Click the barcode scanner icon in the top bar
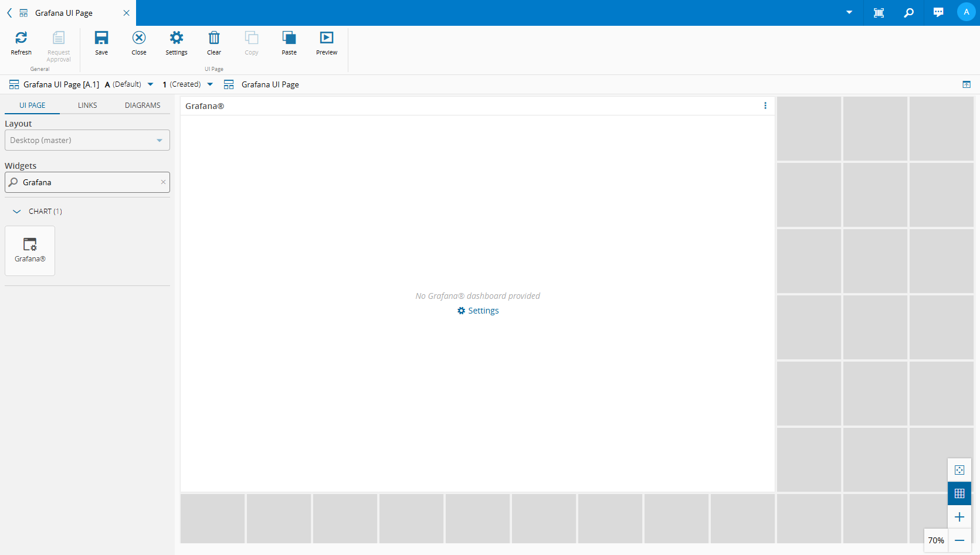The height and width of the screenshot is (555, 980). tap(879, 13)
